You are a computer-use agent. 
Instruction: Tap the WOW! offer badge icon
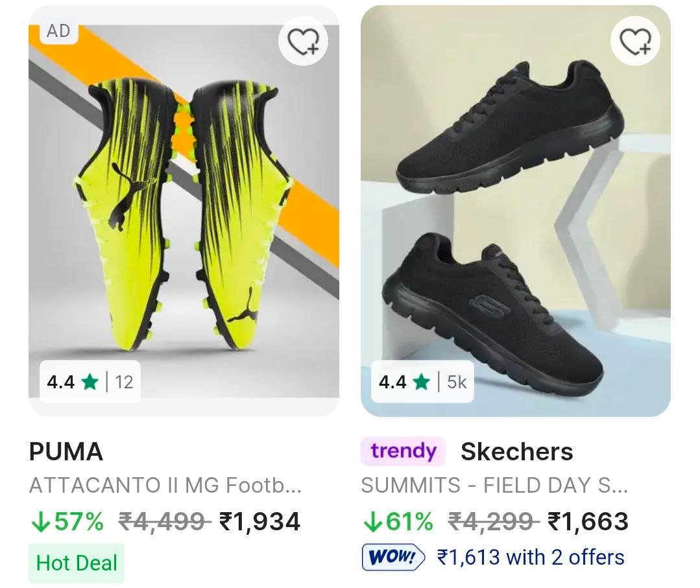coord(393,557)
